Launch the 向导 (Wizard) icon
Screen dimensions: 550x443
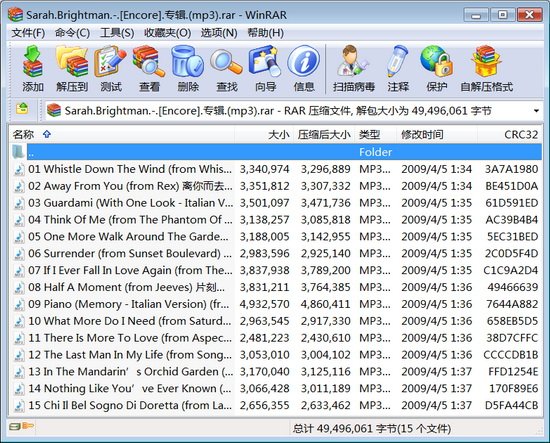point(266,69)
